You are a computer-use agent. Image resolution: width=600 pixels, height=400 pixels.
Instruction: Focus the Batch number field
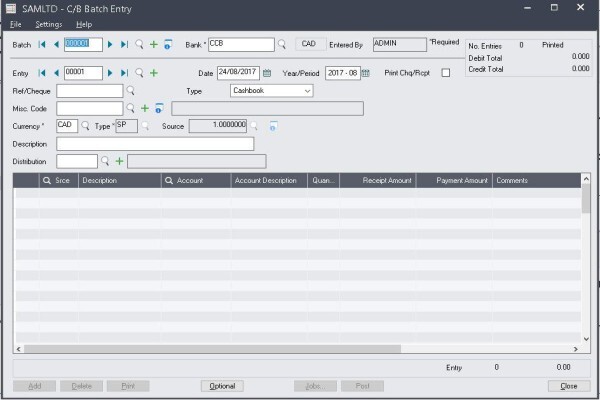pyautogui.click(x=83, y=44)
